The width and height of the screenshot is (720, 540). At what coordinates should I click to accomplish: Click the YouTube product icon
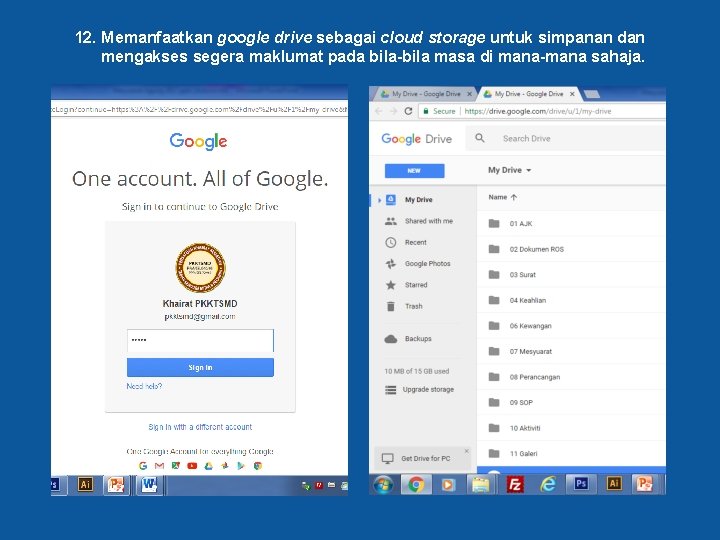click(x=192, y=466)
